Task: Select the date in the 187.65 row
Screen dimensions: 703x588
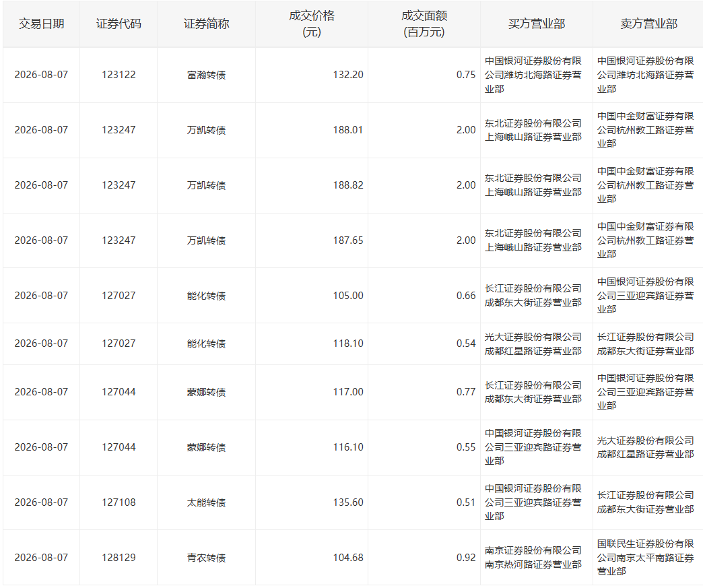Action: pyautogui.click(x=41, y=240)
